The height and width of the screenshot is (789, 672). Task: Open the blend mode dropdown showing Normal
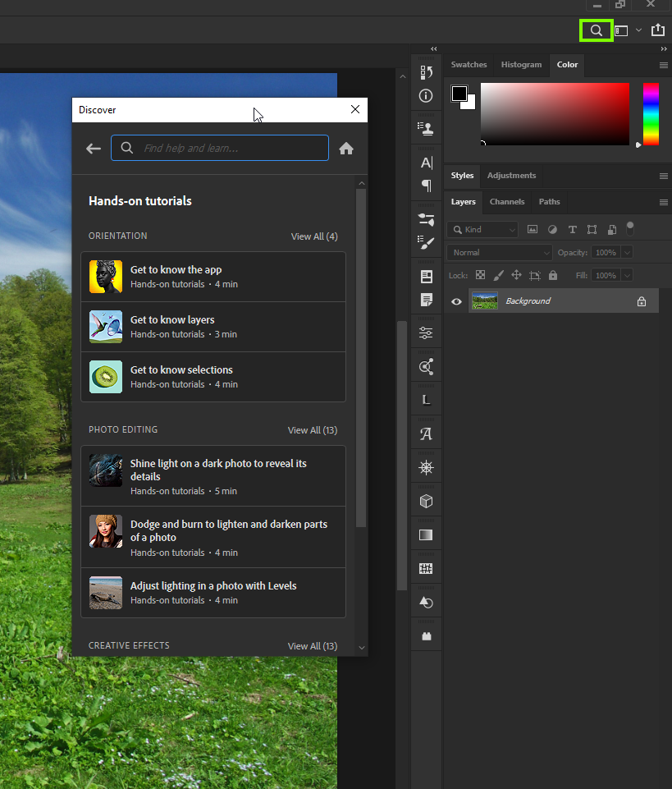point(498,252)
